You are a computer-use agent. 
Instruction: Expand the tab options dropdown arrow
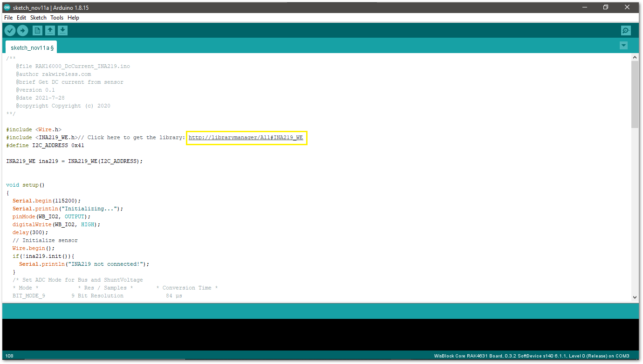[623, 46]
